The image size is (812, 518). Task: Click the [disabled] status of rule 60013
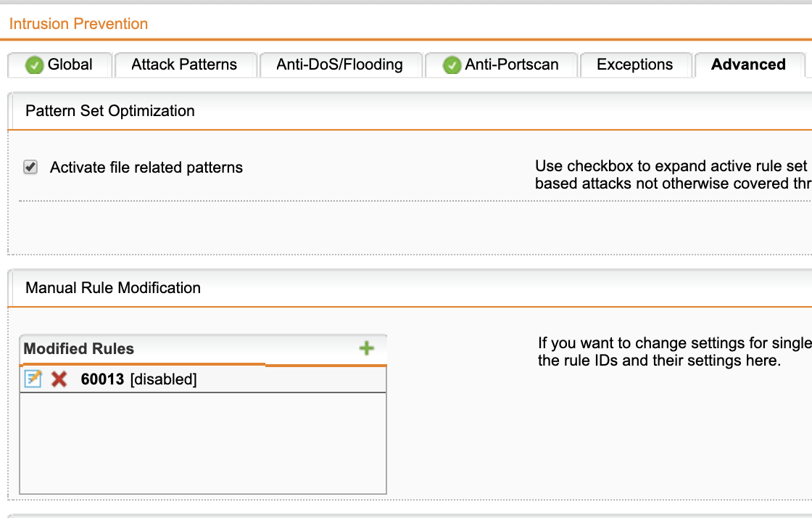pyautogui.click(x=164, y=379)
